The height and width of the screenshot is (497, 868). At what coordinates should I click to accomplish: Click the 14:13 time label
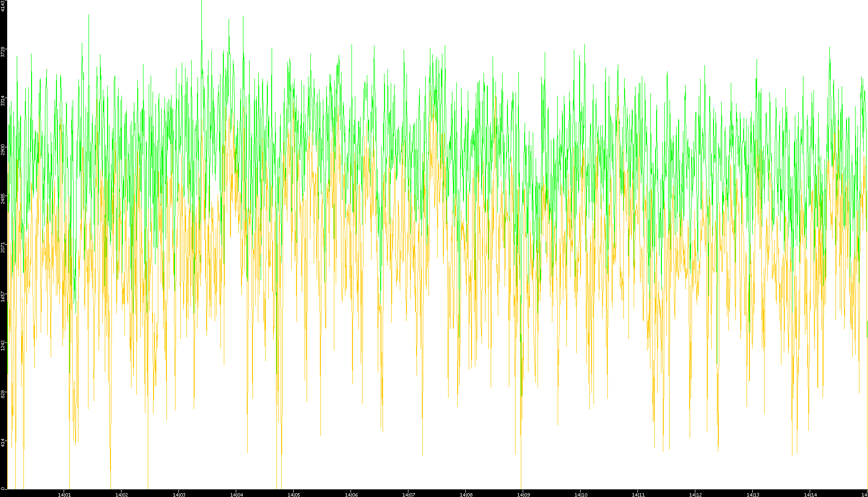click(753, 494)
